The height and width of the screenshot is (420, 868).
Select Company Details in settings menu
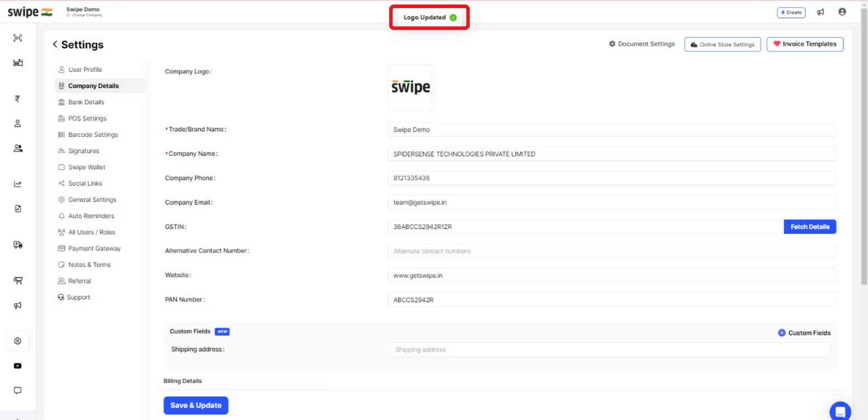(x=100, y=86)
